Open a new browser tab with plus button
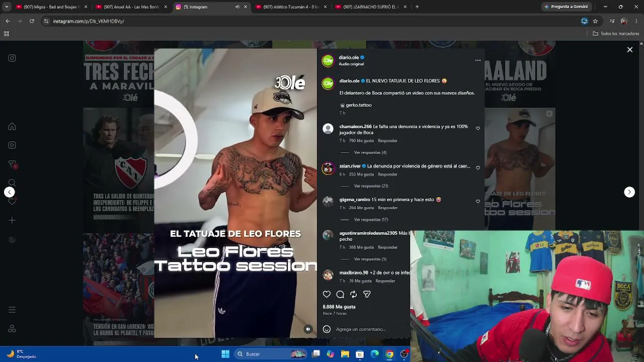The width and height of the screenshot is (644, 362). tap(417, 7)
